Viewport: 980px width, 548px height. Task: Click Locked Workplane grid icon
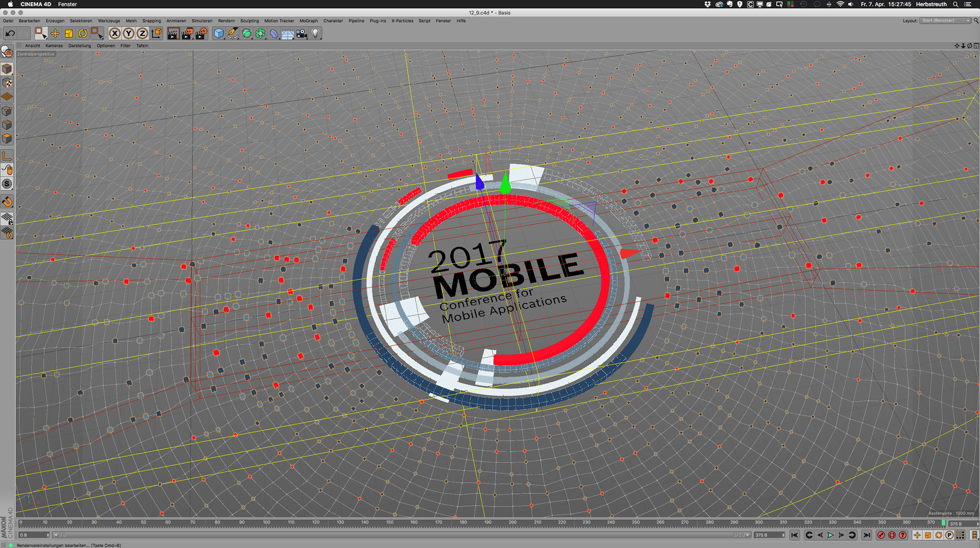(x=7, y=218)
